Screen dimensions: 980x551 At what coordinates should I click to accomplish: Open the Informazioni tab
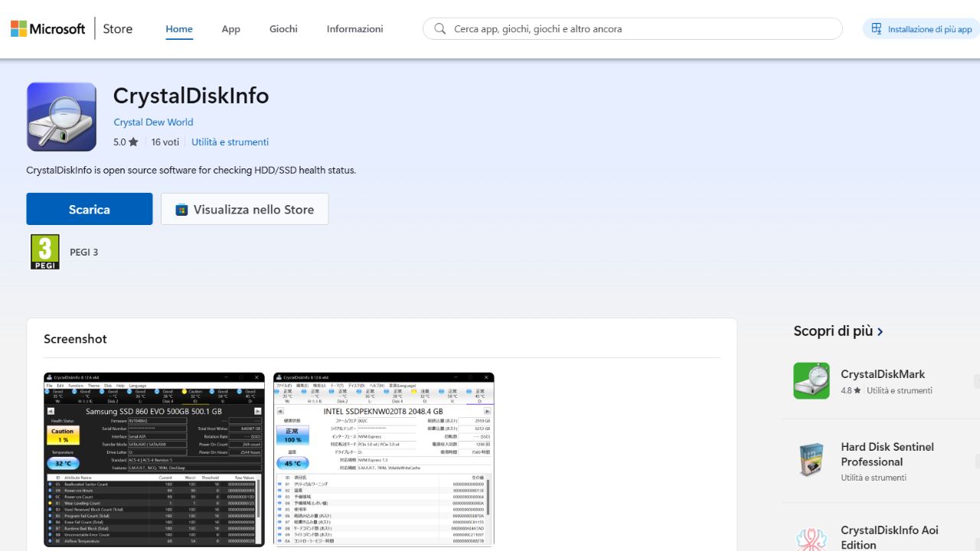[x=354, y=29]
